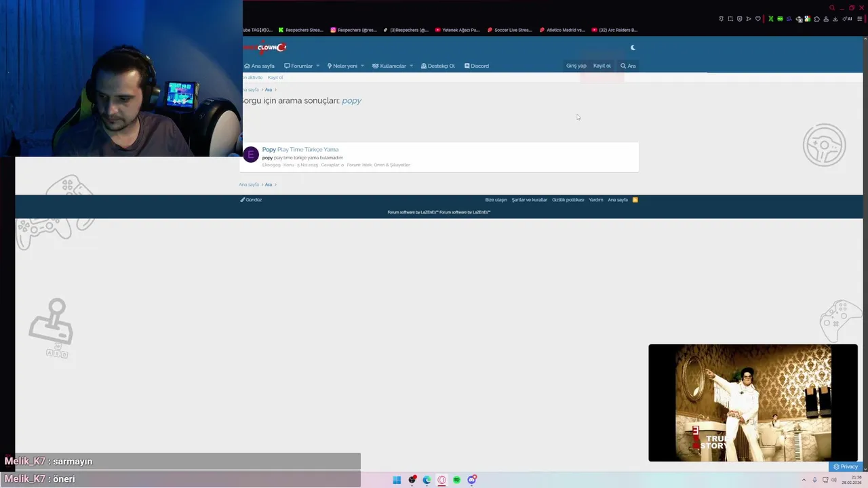Expand the Neler yeni dropdown arrow
The width and height of the screenshot is (868, 488).
[362, 66]
